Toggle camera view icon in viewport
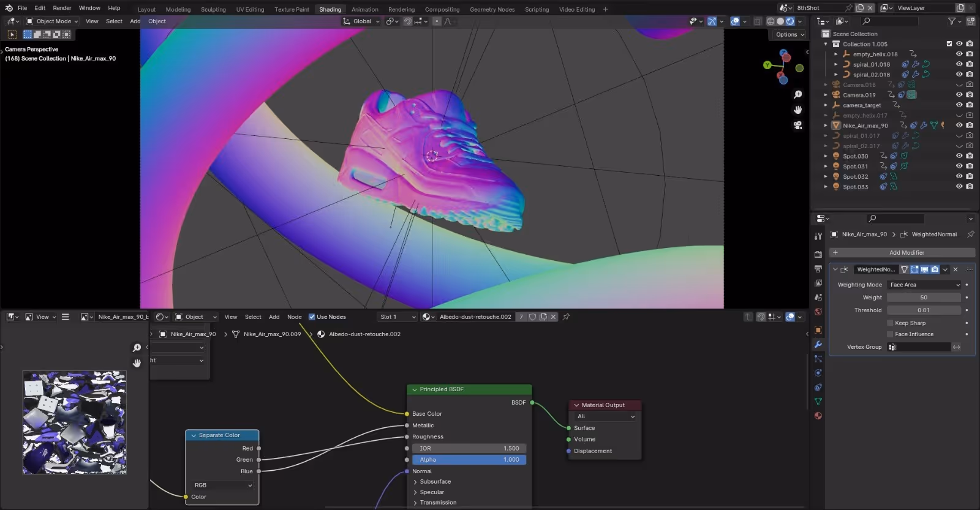980x510 pixels. tap(797, 125)
